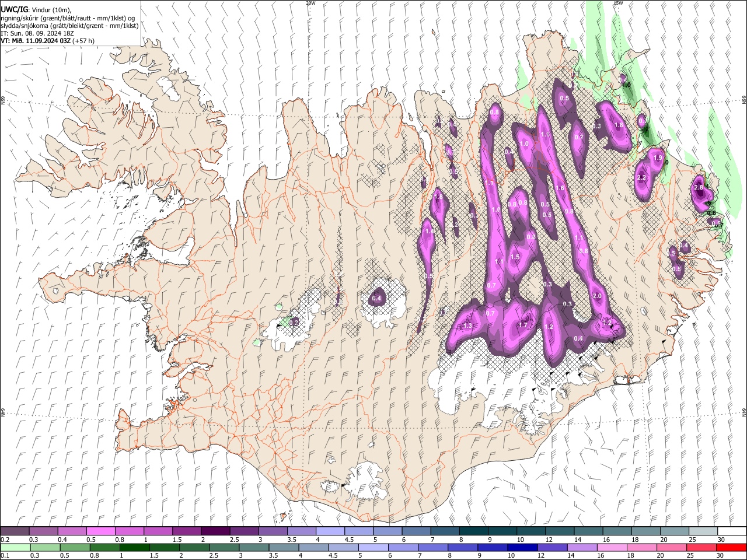Select the dark green "1" swatch on rain scale
The width and height of the screenshot is (747, 560).
tap(135, 547)
